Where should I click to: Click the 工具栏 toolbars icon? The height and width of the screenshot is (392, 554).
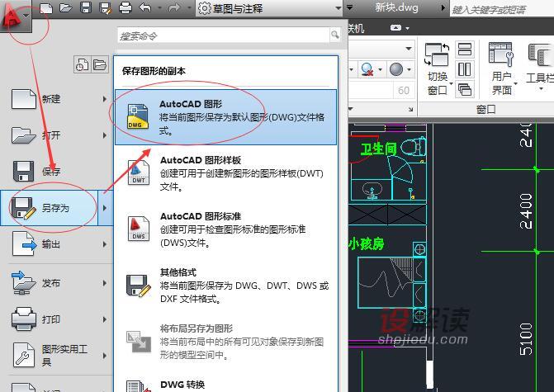point(540,54)
